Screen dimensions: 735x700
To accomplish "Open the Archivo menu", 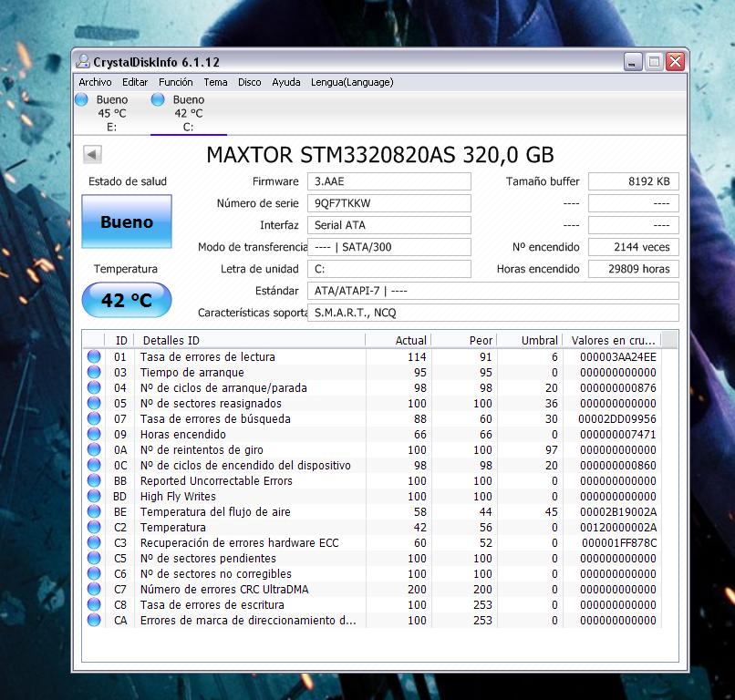I will coord(96,82).
